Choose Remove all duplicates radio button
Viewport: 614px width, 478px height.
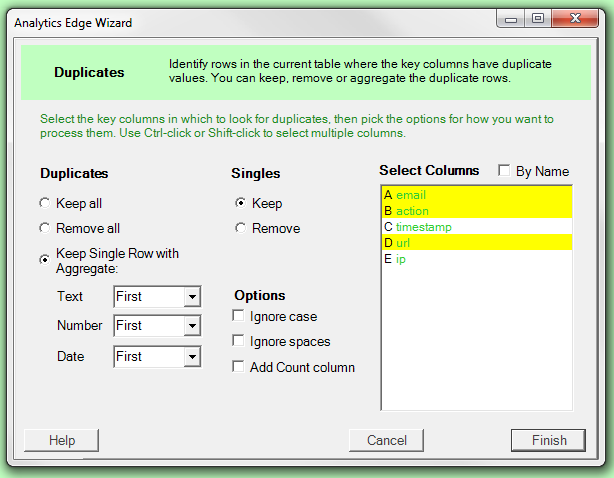tap(45, 228)
